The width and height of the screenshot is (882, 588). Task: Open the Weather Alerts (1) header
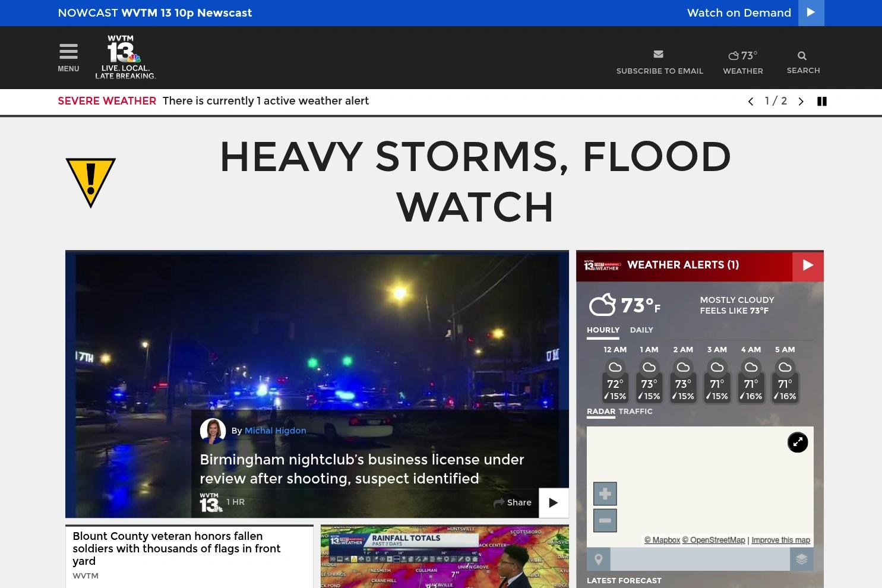[683, 265]
